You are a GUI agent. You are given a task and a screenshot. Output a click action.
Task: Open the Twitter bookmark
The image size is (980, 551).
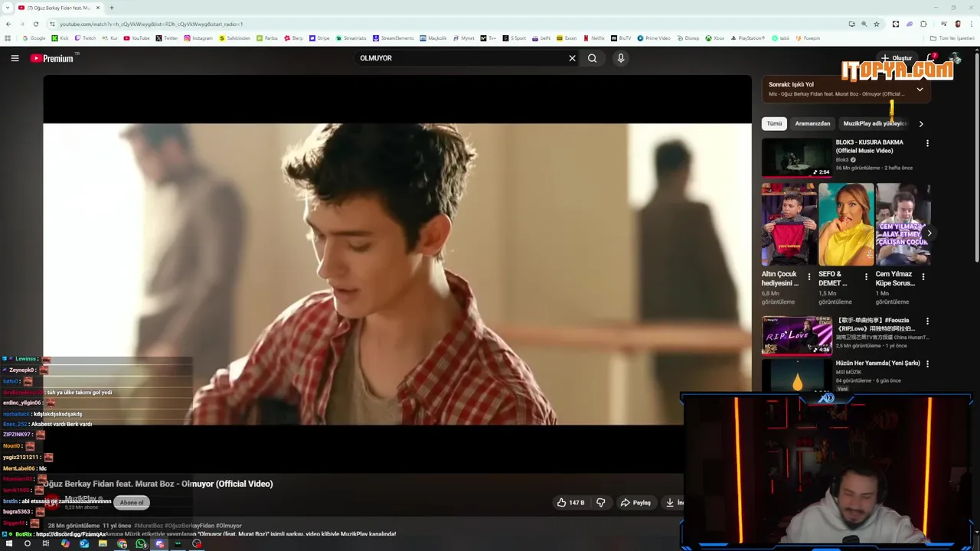click(x=167, y=38)
